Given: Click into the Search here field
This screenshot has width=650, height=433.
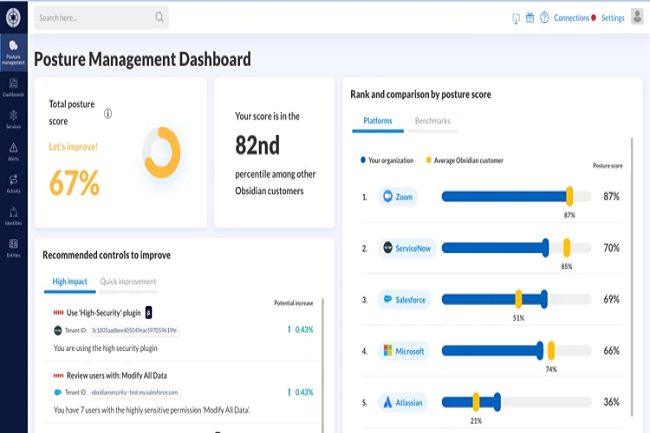Looking at the screenshot, I should pyautogui.click(x=95, y=17).
